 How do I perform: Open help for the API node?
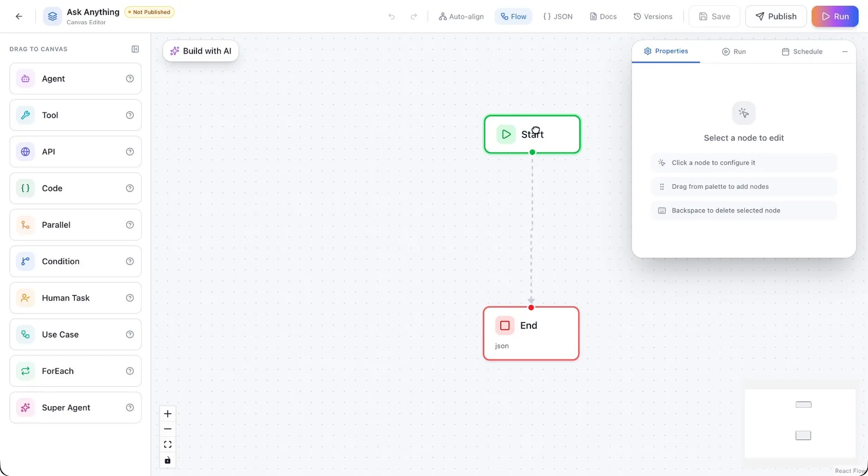pos(130,152)
